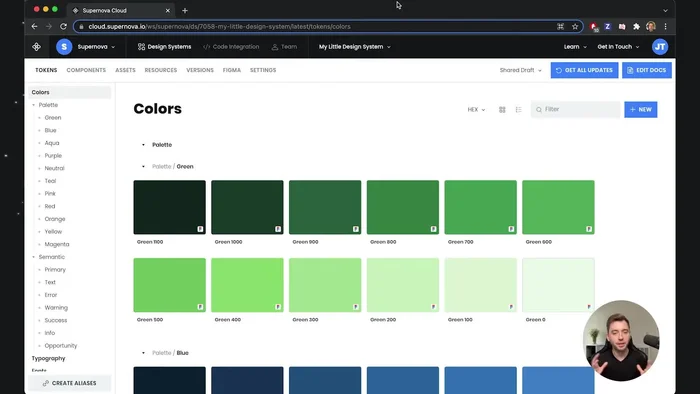Viewport: 700px width, 394px height.
Task: Select the Green 200 color swatch
Action: 403,285
